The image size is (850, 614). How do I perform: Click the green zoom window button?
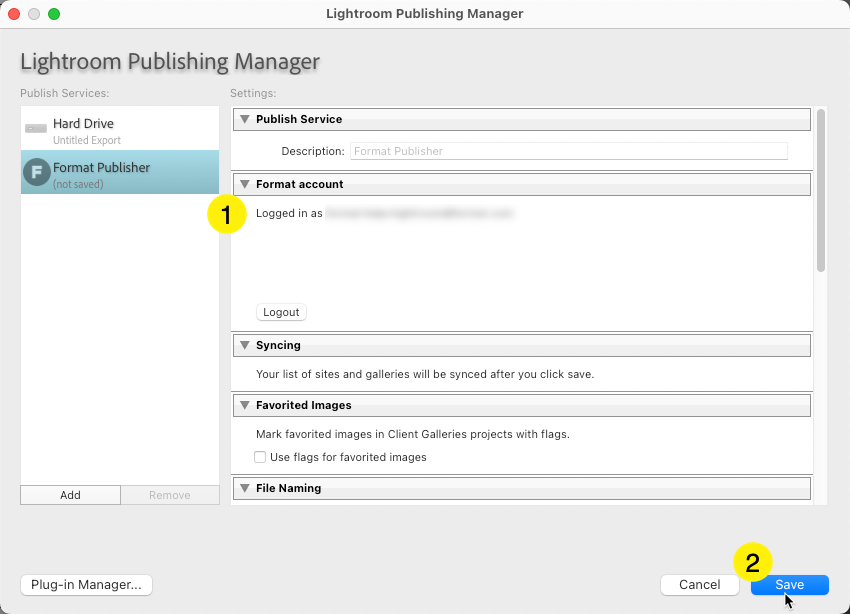click(x=54, y=14)
